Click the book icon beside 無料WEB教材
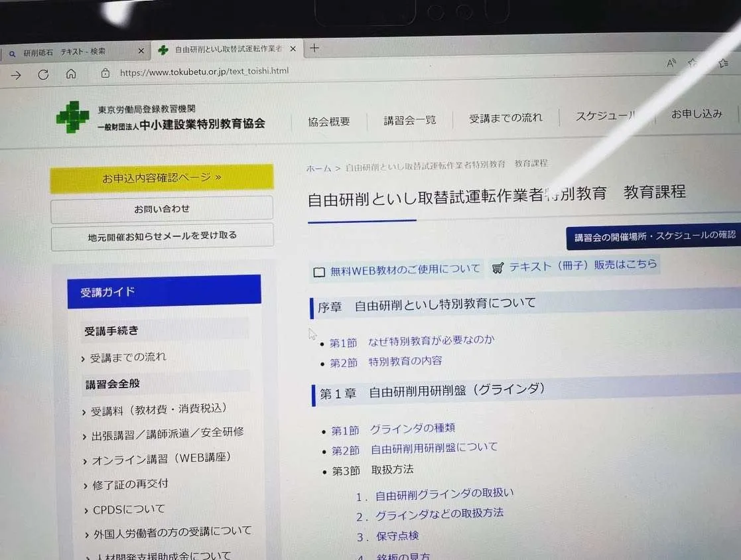The width and height of the screenshot is (741, 560). (x=319, y=271)
